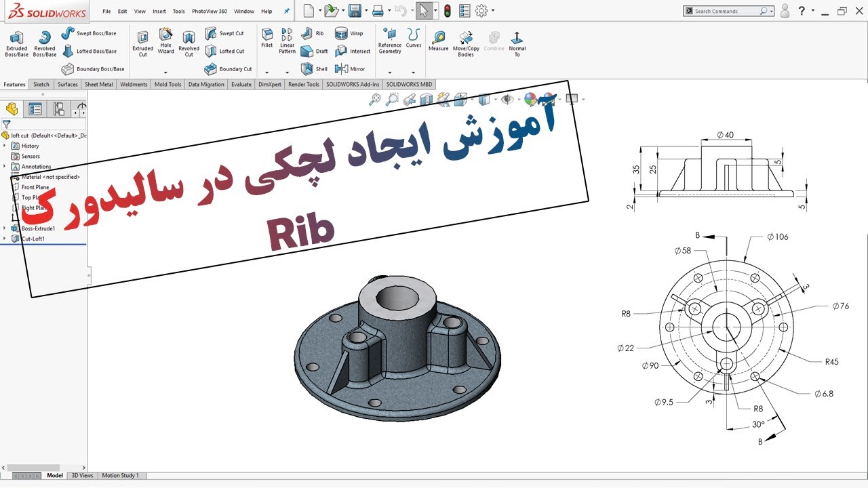Open the FeatureManager filter
868x488 pixels.
tap(6, 125)
